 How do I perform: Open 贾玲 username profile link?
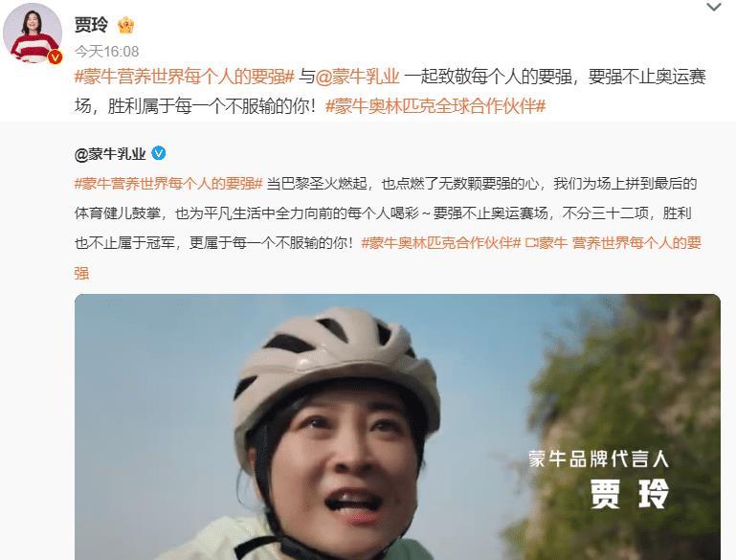click(x=91, y=25)
